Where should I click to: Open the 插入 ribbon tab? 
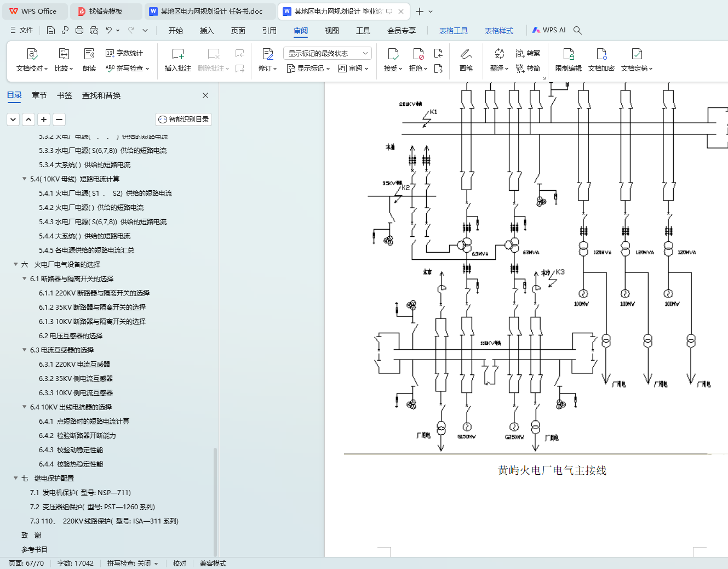click(x=207, y=31)
